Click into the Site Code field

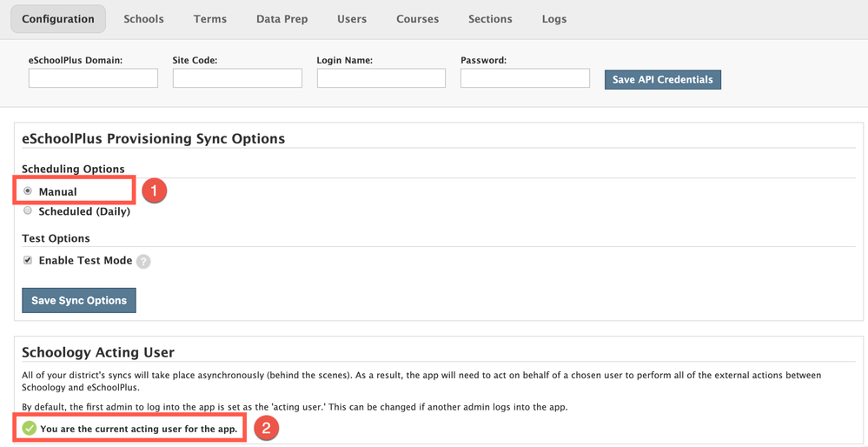(237, 78)
